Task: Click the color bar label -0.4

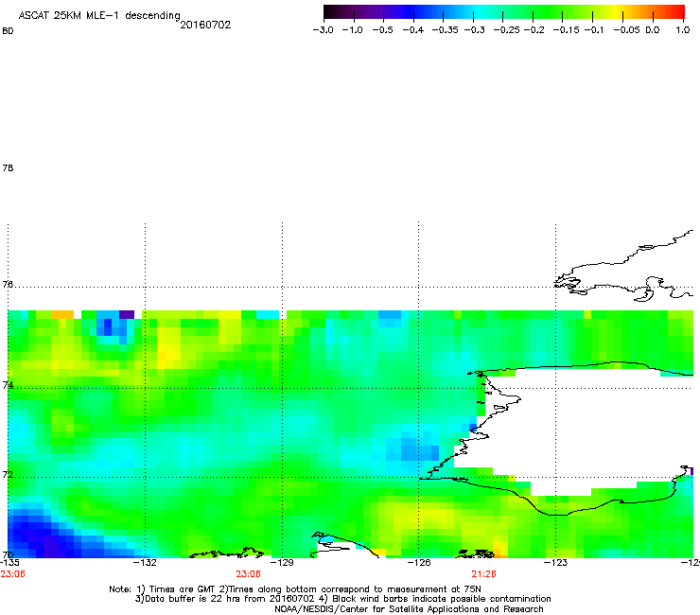Action: [x=413, y=30]
